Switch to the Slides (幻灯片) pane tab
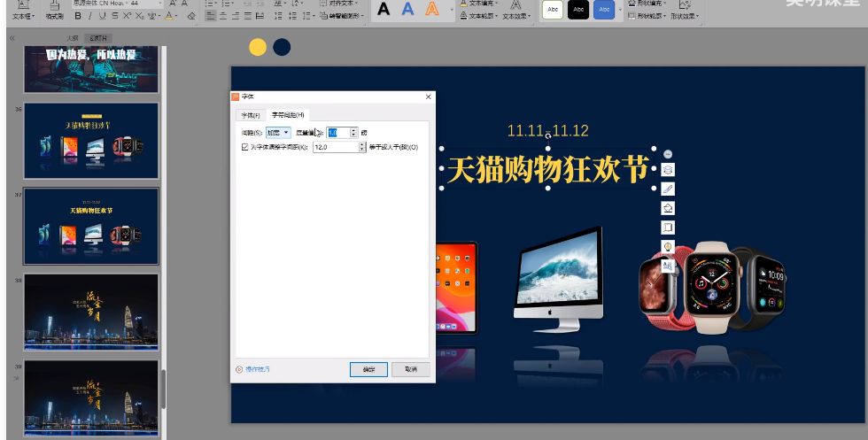The height and width of the screenshot is (440, 868). tap(98, 38)
